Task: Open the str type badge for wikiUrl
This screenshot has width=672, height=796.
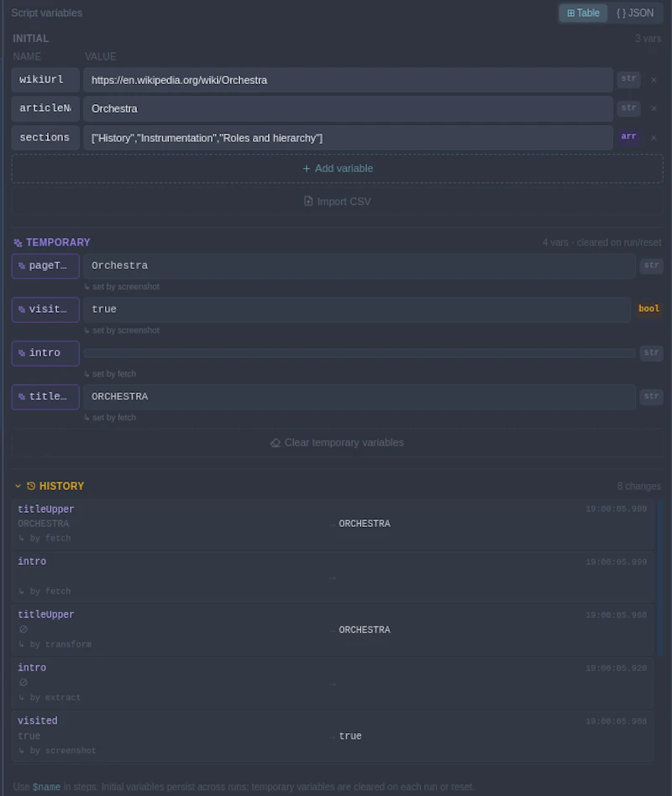Action: click(x=628, y=79)
